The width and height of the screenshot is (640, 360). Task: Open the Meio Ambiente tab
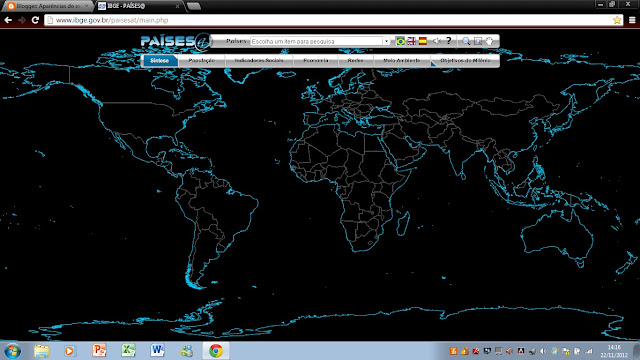[402, 60]
